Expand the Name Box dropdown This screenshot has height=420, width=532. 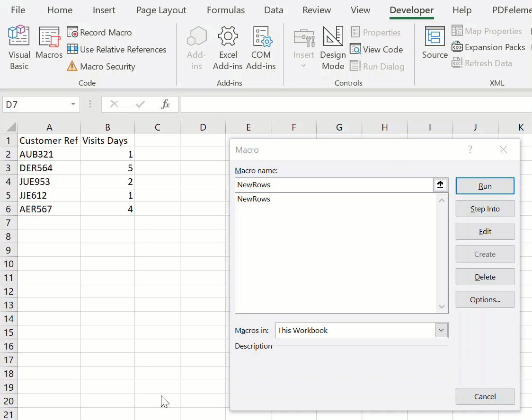click(x=73, y=104)
